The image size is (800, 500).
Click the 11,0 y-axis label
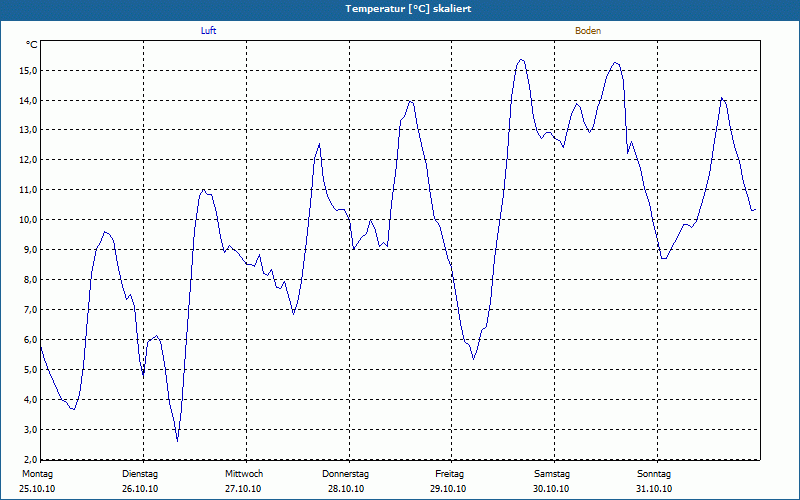[28, 190]
